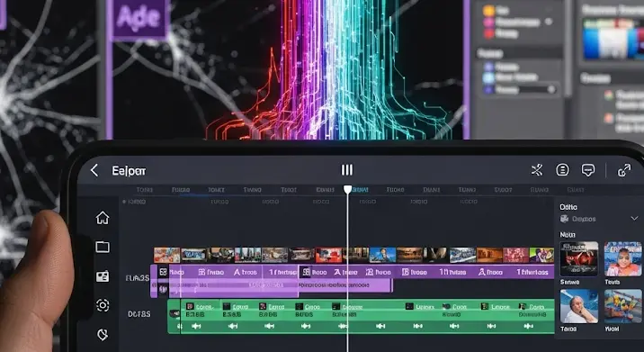Select the Yuol thumbnail in right panel

click(622, 306)
